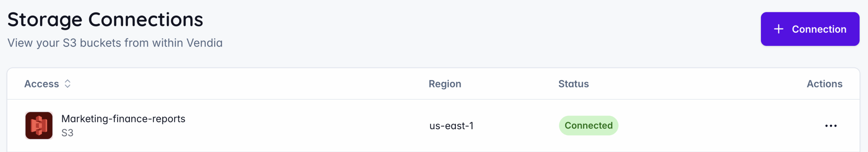Click the plus icon on Connection button
868x152 pixels.
pyautogui.click(x=778, y=29)
